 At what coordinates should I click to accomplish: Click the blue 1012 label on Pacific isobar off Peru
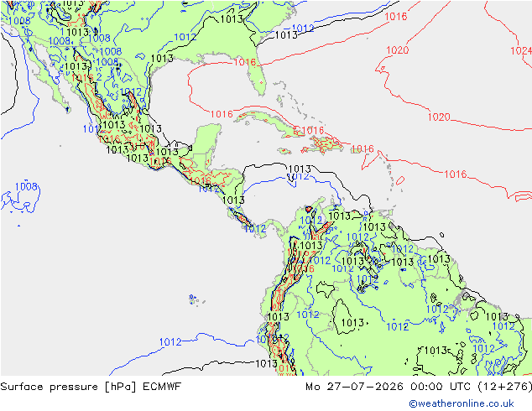170,342
